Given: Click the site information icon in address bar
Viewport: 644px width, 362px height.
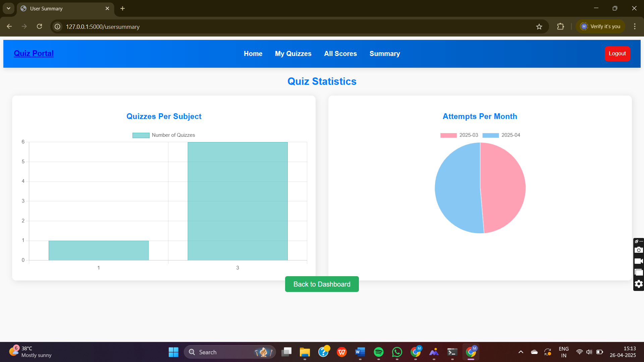Looking at the screenshot, I should [x=58, y=26].
